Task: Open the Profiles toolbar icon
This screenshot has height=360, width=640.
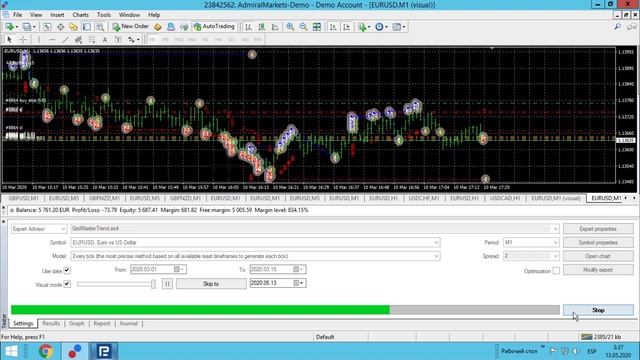Action: point(27,27)
